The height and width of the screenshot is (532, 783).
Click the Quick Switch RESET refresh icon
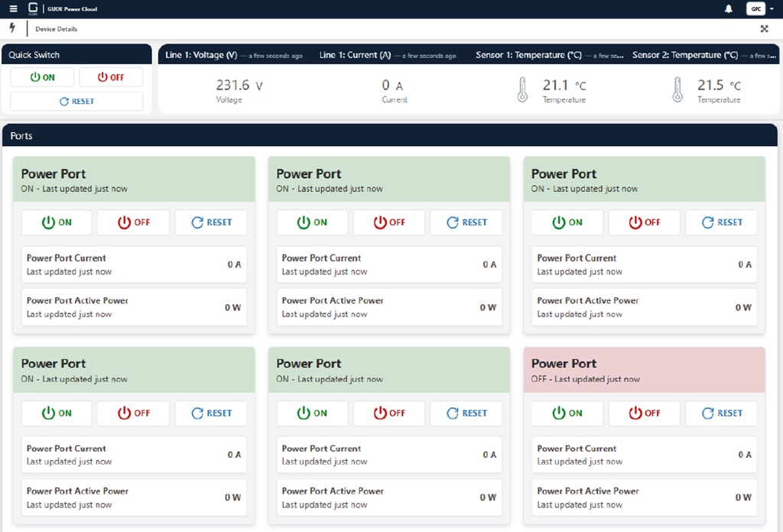point(64,102)
